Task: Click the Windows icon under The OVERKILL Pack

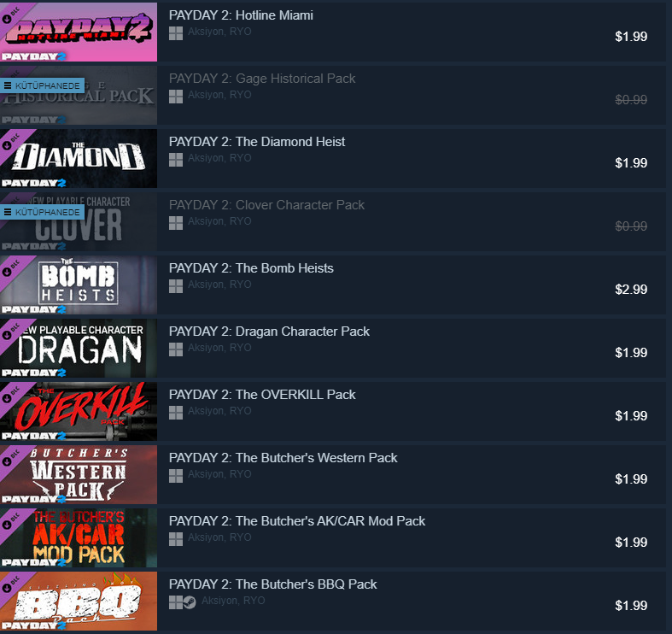Action: (x=176, y=413)
